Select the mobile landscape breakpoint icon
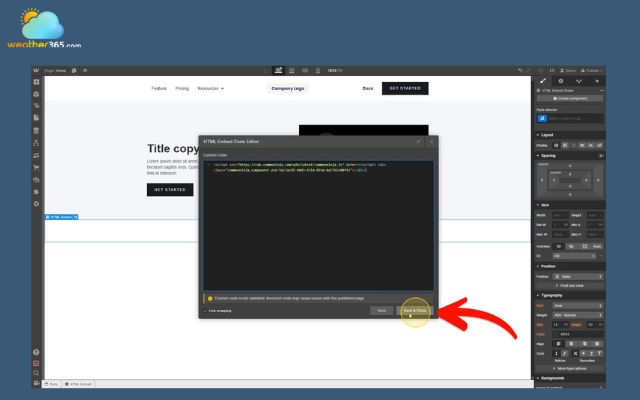Screen dimensions: 640x400 (304, 71)
